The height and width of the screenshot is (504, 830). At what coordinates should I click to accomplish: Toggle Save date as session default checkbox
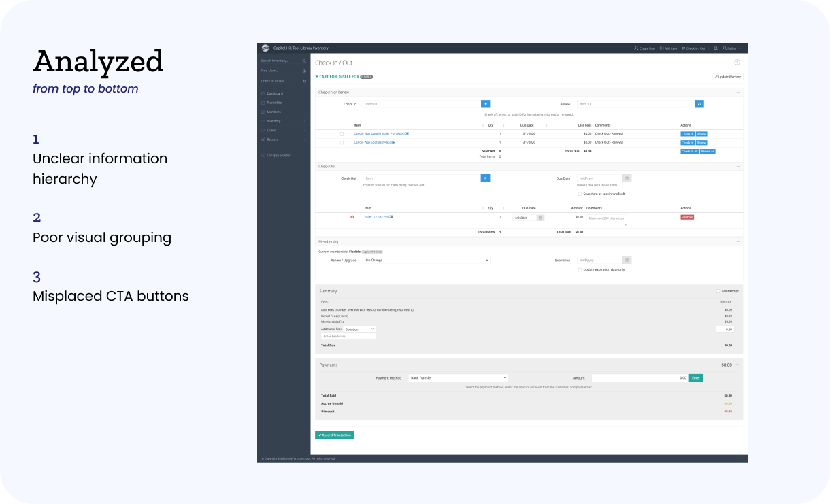point(580,194)
